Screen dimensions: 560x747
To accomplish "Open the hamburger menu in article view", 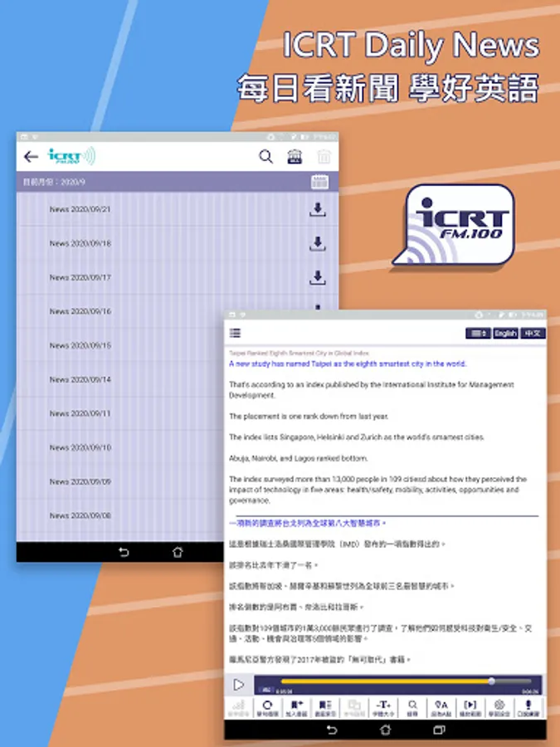I will pos(236,333).
